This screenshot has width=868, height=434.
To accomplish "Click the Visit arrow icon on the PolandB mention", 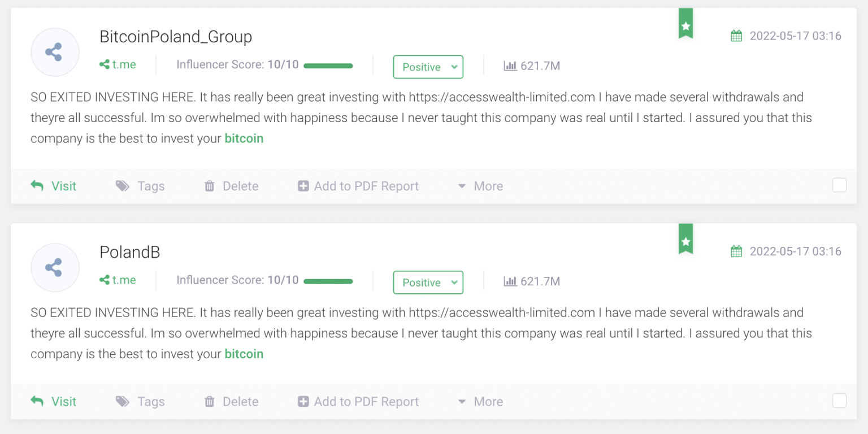I will pos(36,401).
